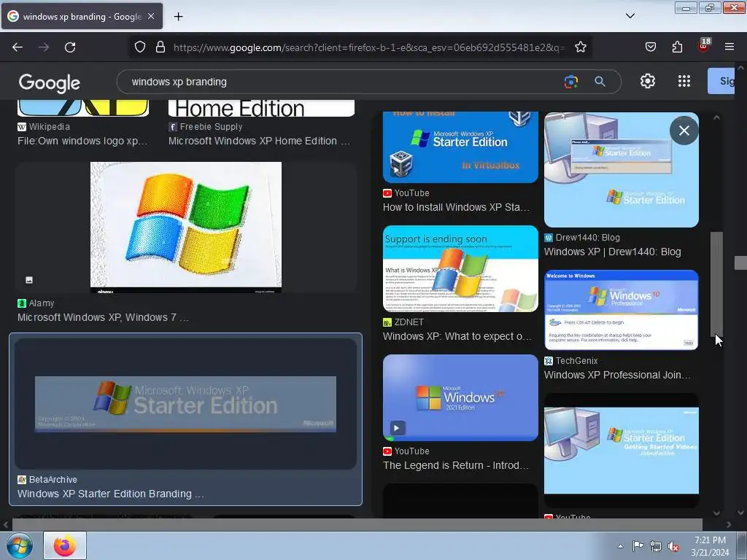
Task: Open Google quick settings gear
Action: tap(648, 82)
